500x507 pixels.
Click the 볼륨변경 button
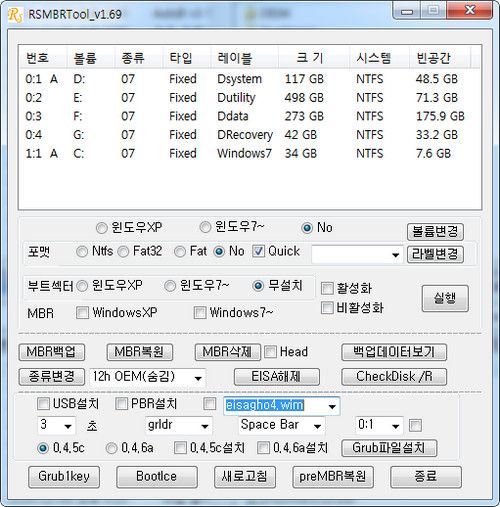click(435, 232)
